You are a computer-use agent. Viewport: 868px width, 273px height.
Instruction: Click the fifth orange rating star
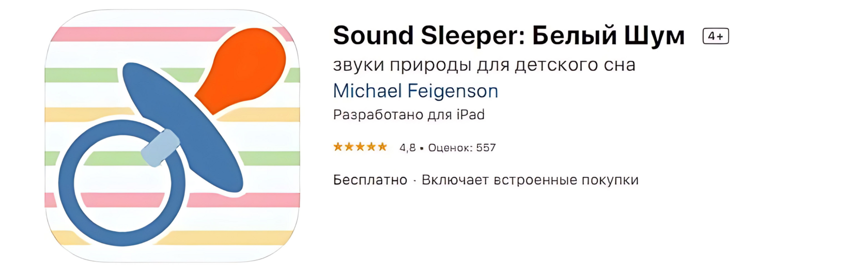point(382,147)
